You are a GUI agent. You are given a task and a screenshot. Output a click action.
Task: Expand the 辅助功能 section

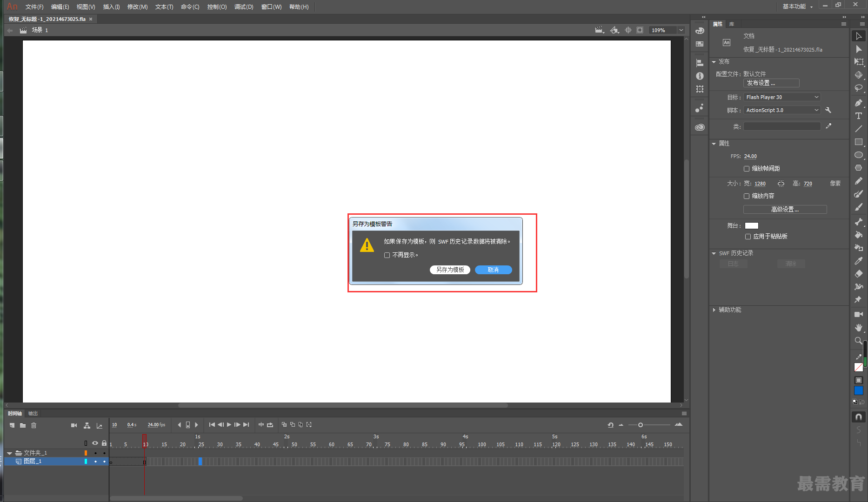tap(714, 310)
